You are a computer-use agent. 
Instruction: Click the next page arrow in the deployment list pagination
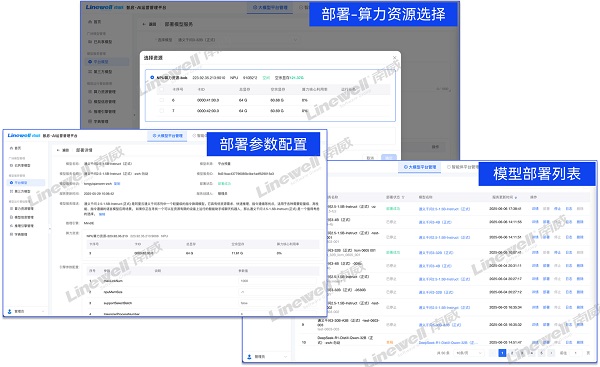pos(551,353)
